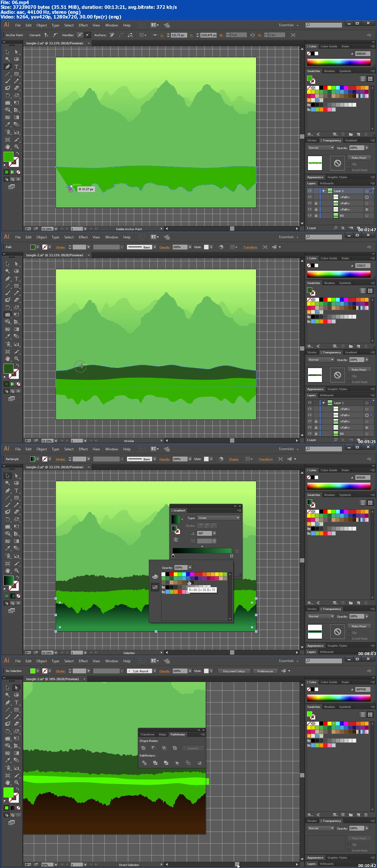377x868 pixels.
Task: Click Convert to smooth icon in 00:02:47 frame
Action: pyautogui.click(x=55, y=35)
